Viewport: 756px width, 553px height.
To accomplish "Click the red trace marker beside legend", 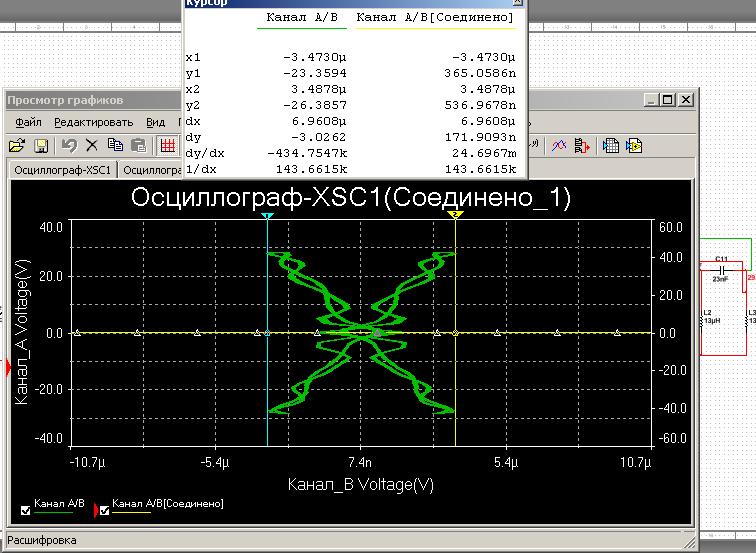I will (x=95, y=510).
